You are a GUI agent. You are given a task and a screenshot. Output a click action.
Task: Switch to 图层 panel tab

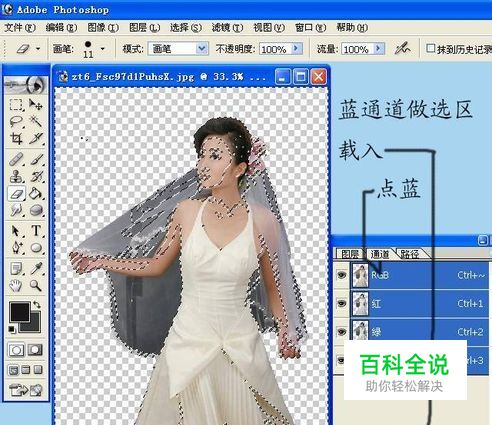[x=350, y=254]
